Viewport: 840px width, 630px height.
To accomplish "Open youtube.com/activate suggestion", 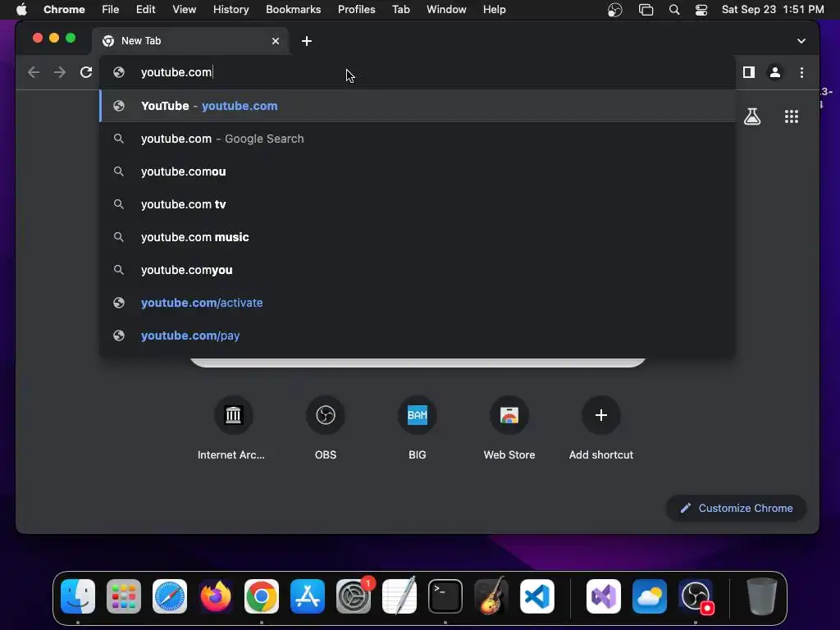I will 418,303.
